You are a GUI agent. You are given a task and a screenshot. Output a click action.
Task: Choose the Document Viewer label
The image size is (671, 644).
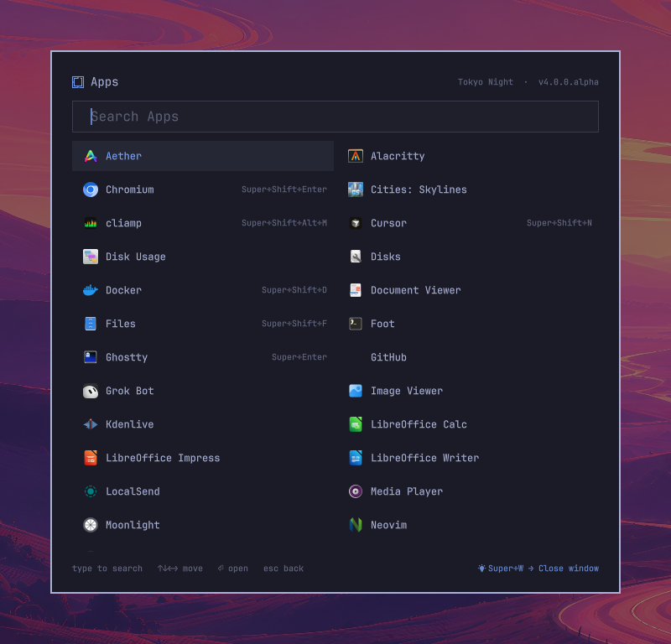pos(415,290)
